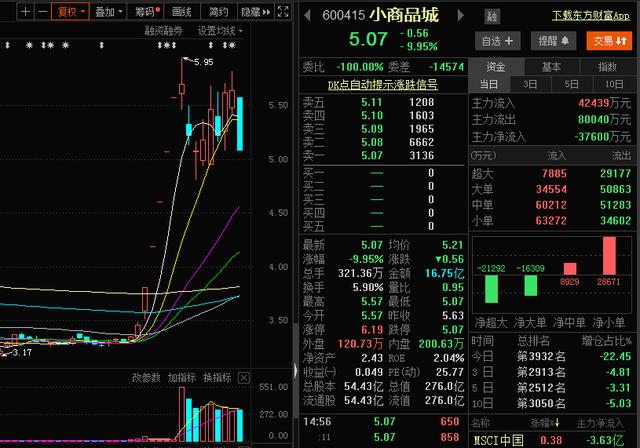Switch to 基本 tab
Screen dimensions: 640x448
[551, 67]
